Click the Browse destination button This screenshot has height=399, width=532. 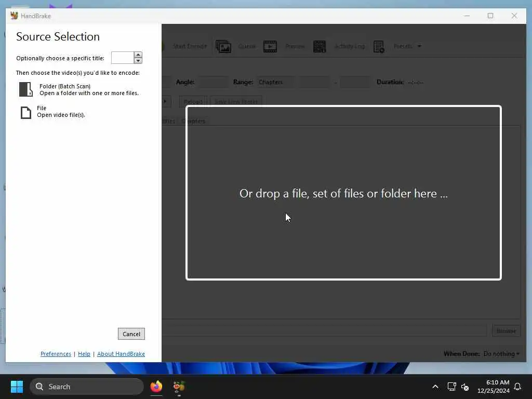pyautogui.click(x=506, y=331)
